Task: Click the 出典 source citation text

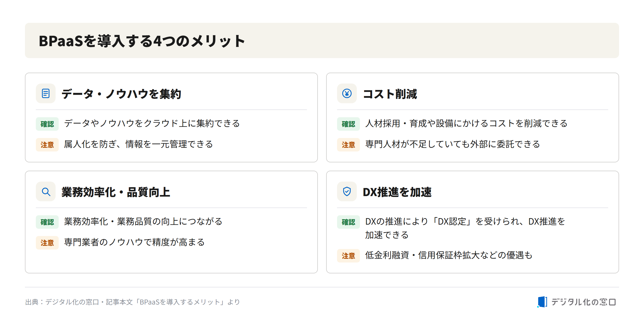Action: click(x=132, y=302)
